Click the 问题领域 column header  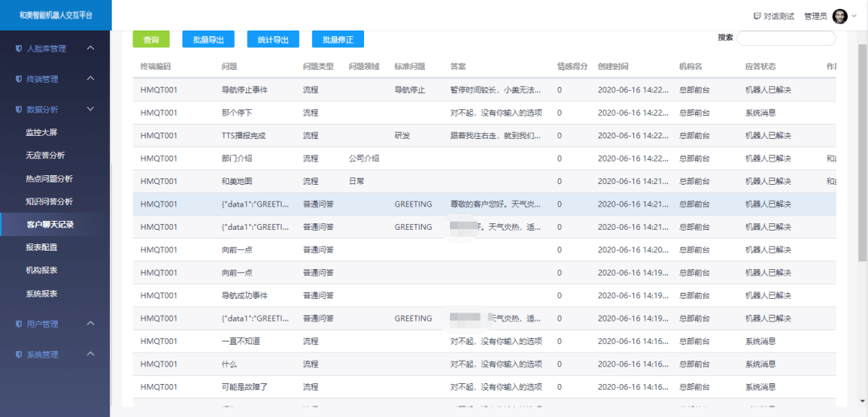tap(364, 67)
